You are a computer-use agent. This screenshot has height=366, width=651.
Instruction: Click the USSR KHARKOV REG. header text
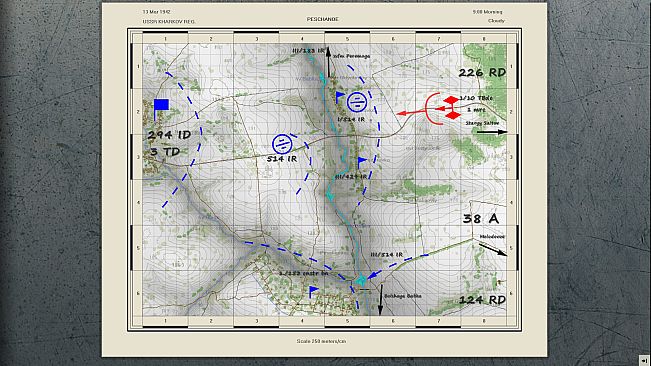pyautogui.click(x=169, y=21)
